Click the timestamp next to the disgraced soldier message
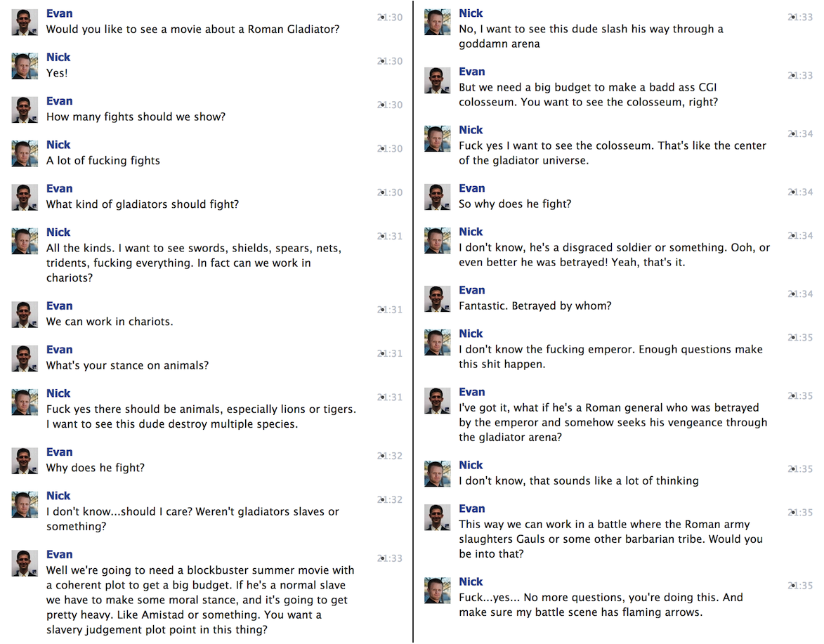824x644 pixels. pyautogui.click(x=801, y=236)
